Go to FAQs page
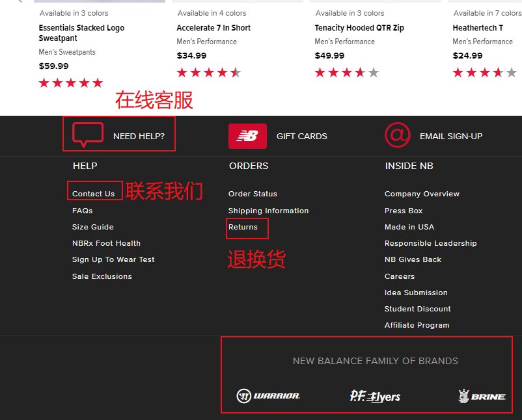 click(82, 211)
